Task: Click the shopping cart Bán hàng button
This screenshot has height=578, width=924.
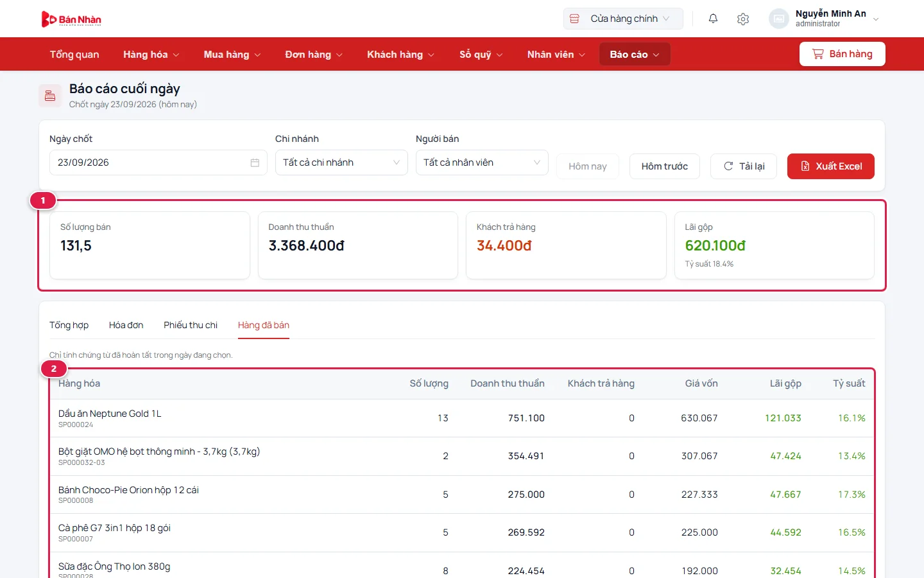Action: [842, 54]
